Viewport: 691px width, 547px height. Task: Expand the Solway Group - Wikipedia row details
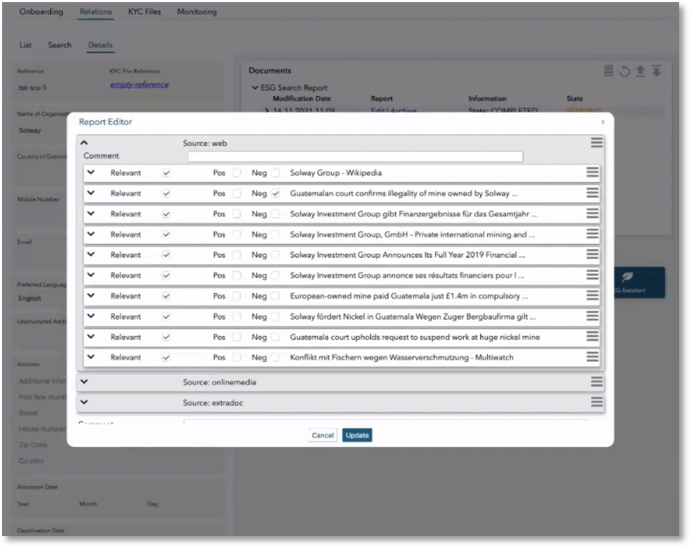pos(91,173)
